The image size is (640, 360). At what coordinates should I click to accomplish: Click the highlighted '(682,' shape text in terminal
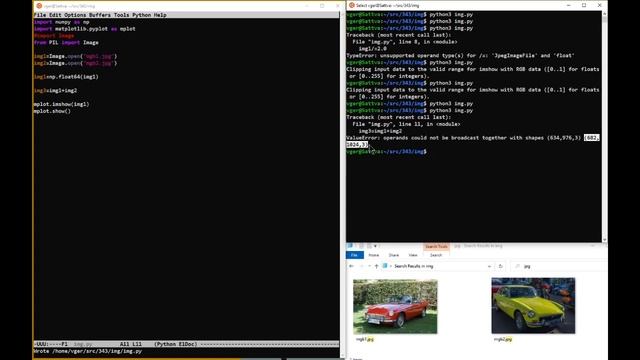pyautogui.click(x=591, y=138)
